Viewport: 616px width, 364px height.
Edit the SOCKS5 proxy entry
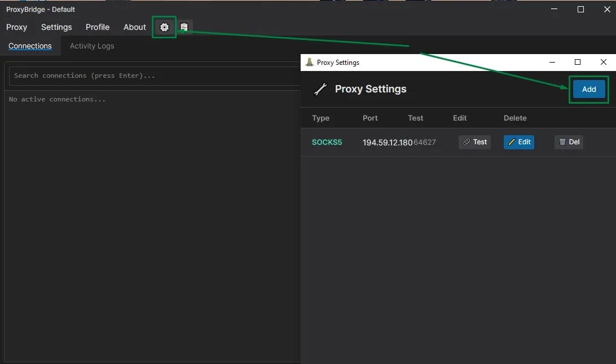click(518, 142)
